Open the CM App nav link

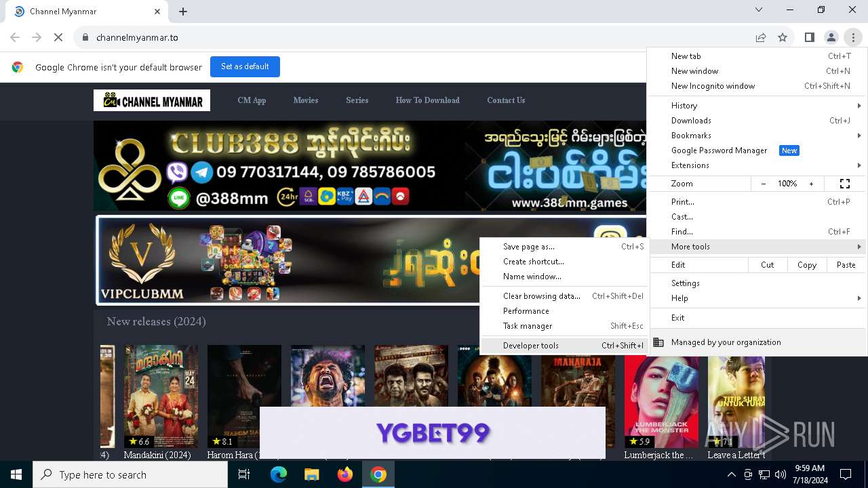point(252,100)
